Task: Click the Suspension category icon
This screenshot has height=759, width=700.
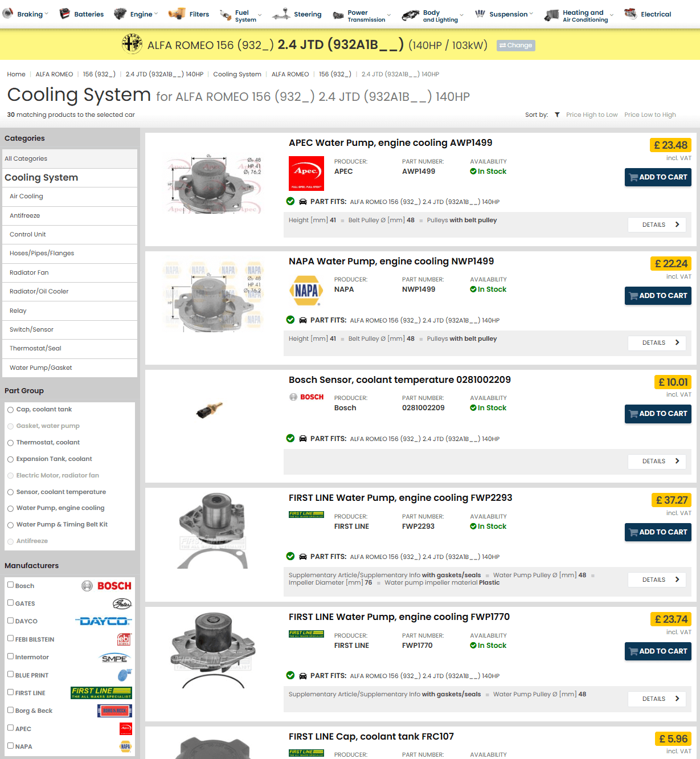Action: click(480, 14)
